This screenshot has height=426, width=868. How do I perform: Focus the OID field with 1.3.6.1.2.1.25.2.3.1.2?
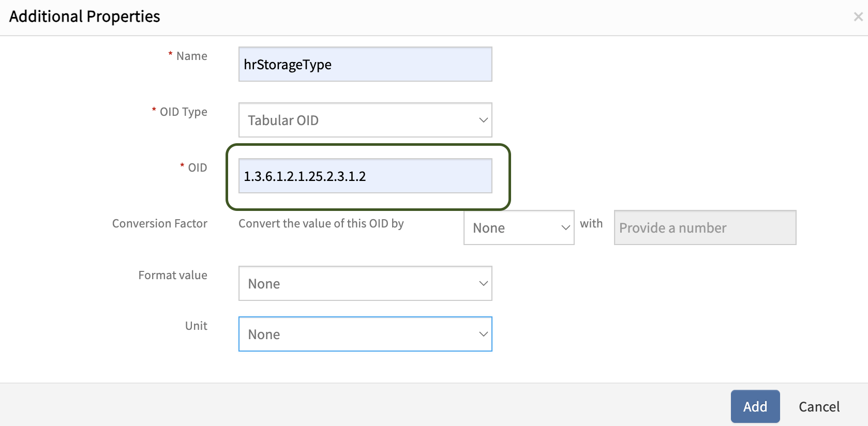click(x=365, y=176)
